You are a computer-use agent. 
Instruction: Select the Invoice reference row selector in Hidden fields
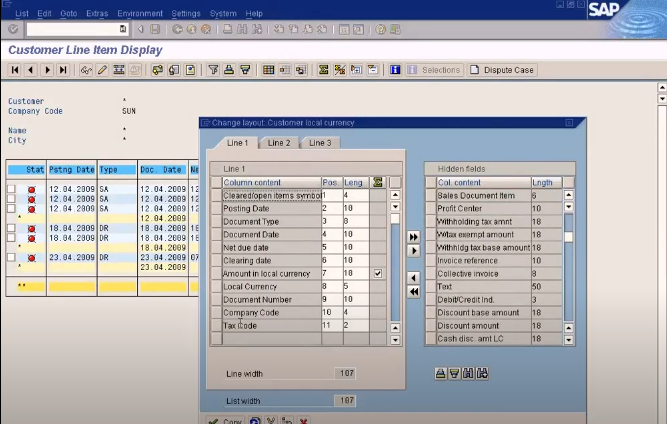431,260
